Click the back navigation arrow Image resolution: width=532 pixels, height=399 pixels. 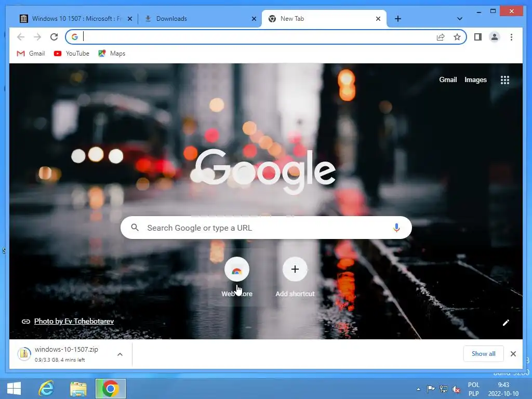[x=21, y=37]
